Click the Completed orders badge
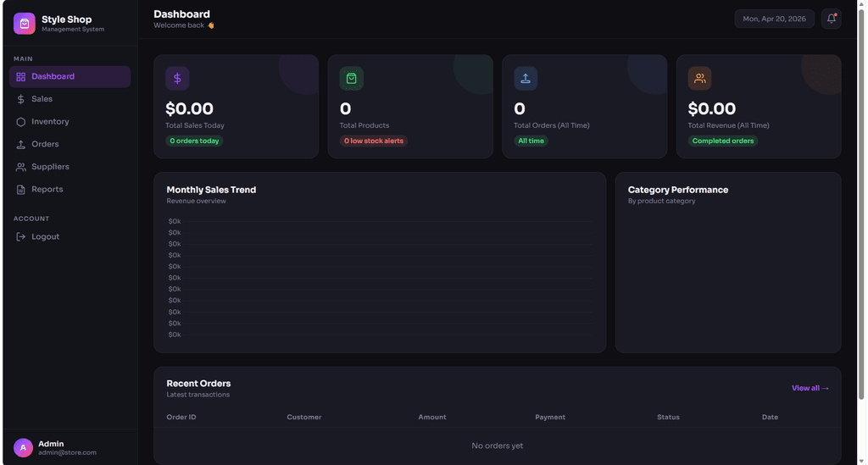The height and width of the screenshot is (465, 868). click(723, 141)
